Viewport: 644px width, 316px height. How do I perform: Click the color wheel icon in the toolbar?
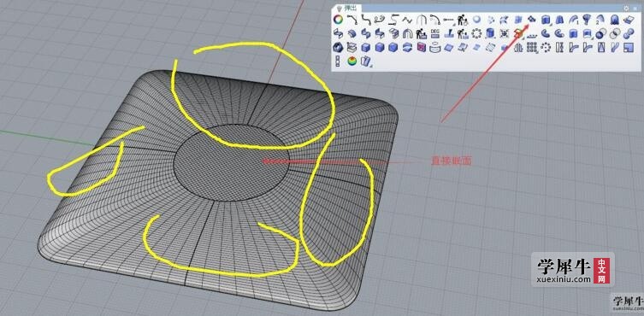coord(338,19)
